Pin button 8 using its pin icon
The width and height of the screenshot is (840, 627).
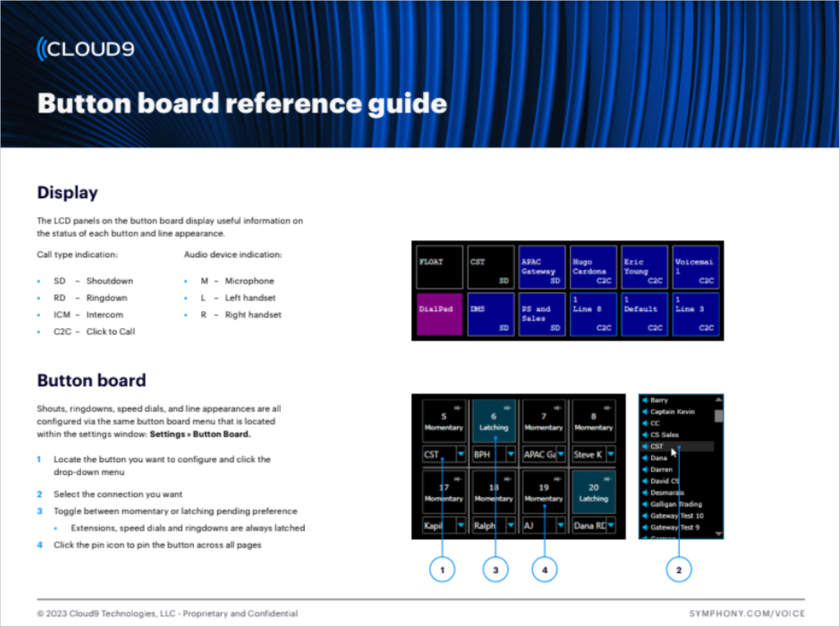pyautogui.click(x=607, y=407)
